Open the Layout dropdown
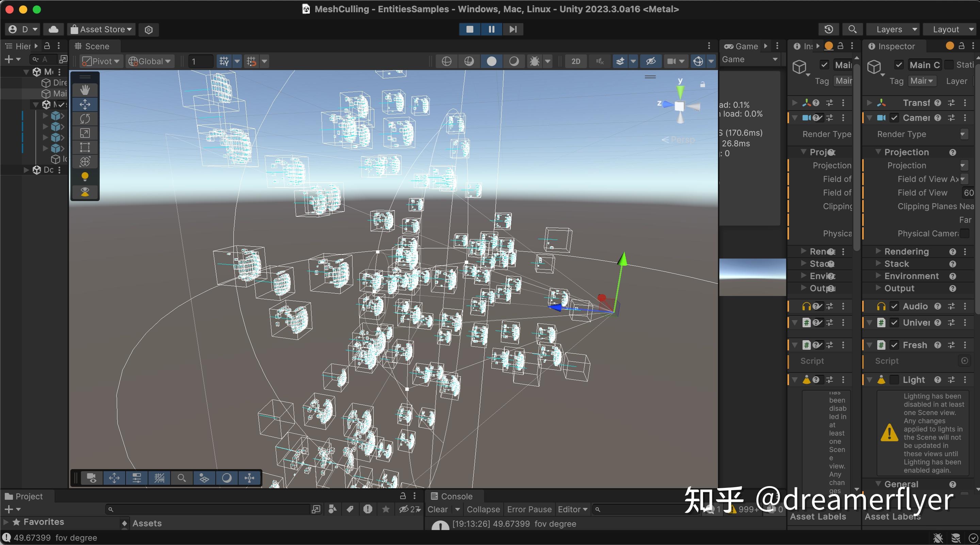 pos(950,29)
